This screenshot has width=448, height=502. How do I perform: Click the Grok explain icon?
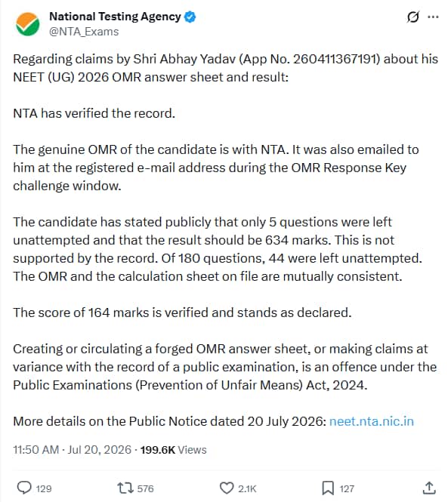[x=412, y=17]
